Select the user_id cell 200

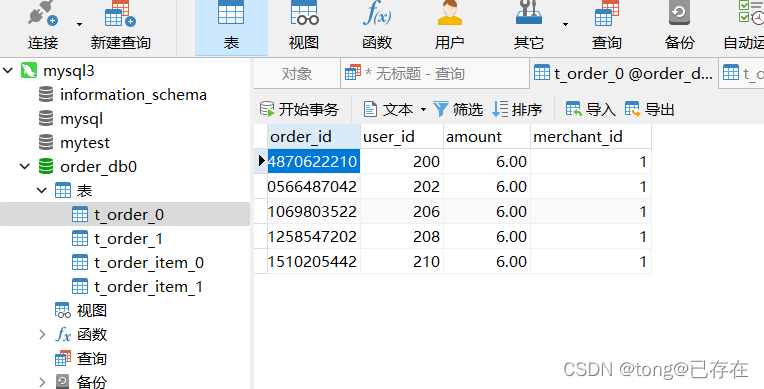[402, 161]
